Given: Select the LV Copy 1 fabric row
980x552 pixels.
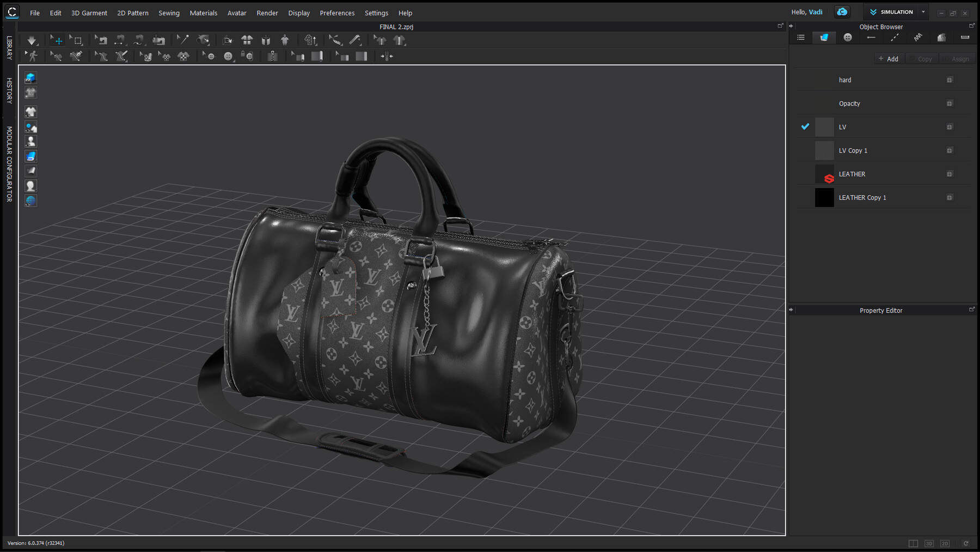Looking at the screenshot, I should 884,150.
